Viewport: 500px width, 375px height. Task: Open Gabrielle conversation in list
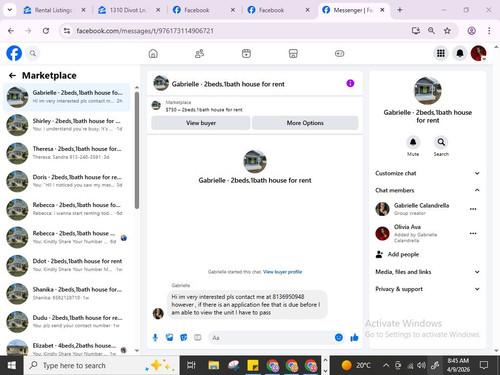pyautogui.click(x=67, y=97)
